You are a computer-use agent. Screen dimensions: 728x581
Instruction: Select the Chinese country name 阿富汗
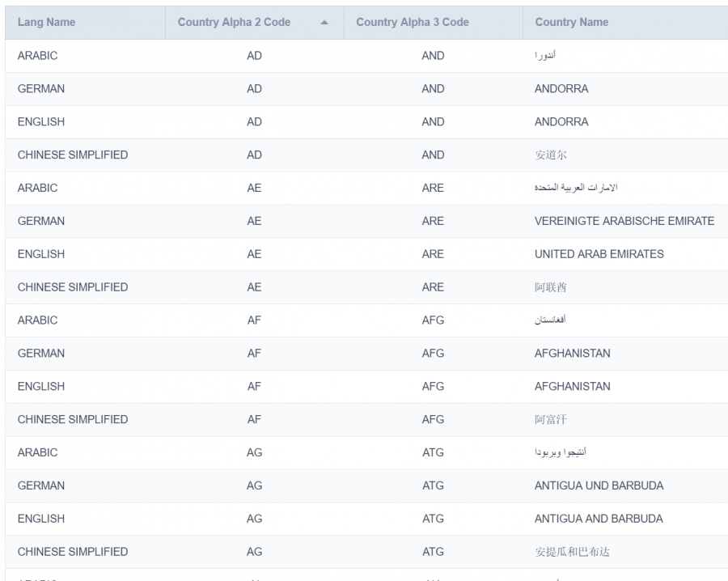click(x=551, y=419)
